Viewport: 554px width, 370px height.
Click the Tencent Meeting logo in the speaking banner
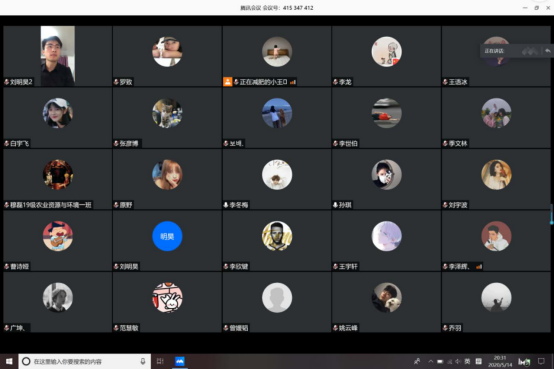(x=530, y=51)
